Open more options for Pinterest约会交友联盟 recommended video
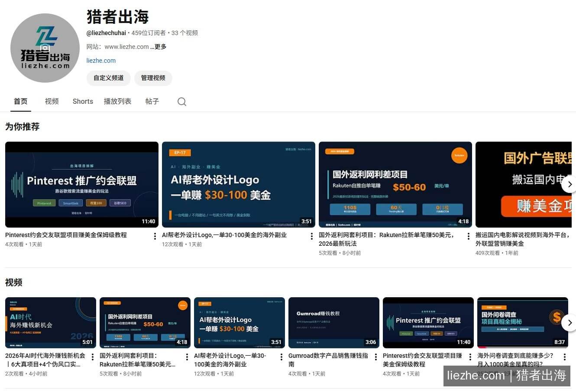 click(155, 236)
